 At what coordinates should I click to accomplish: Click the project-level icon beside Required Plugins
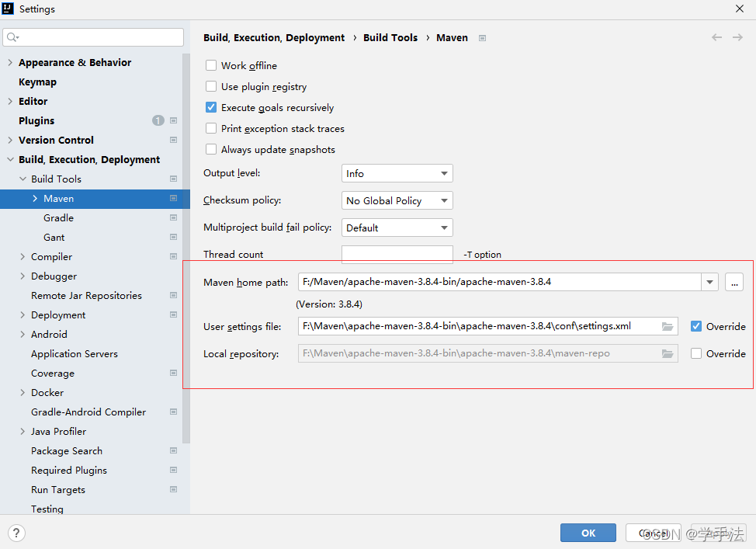174,470
